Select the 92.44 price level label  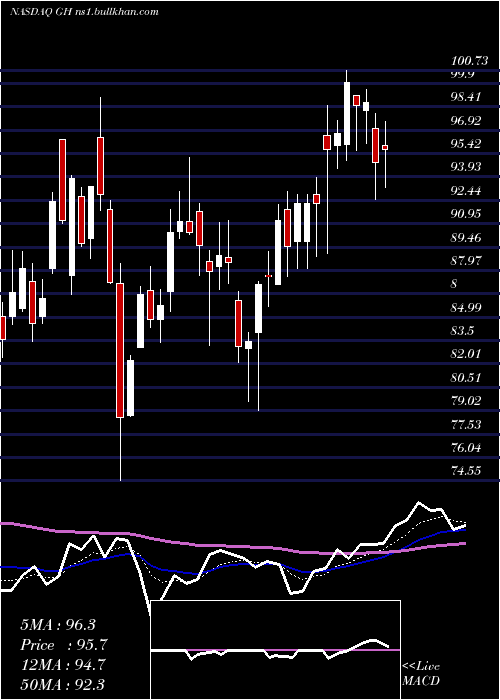click(466, 191)
